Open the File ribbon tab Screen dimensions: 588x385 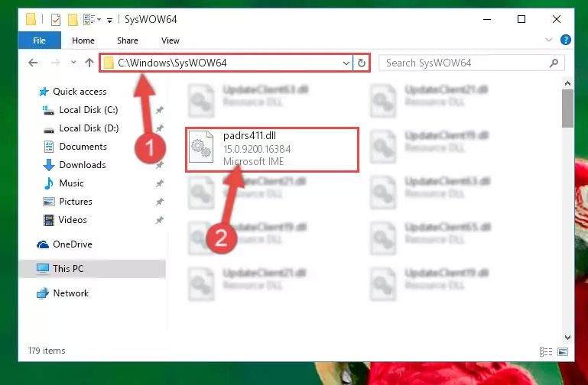pos(39,40)
